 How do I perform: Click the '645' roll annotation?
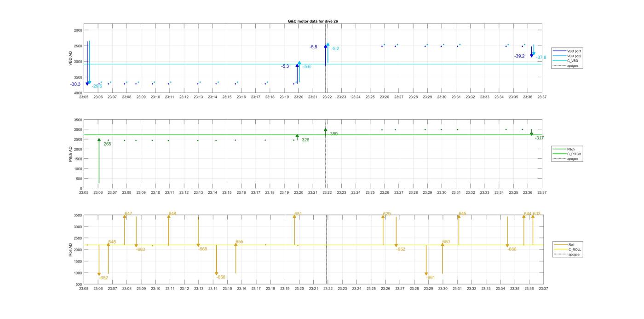[x=462, y=214]
